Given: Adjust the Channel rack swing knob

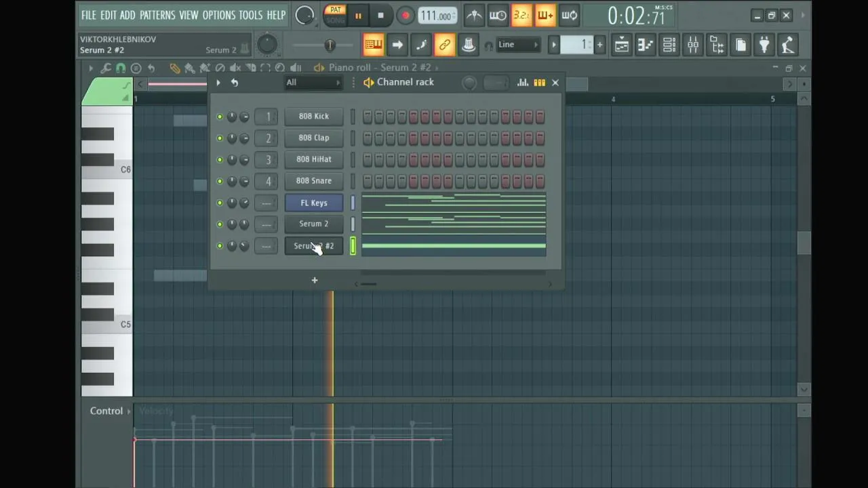Looking at the screenshot, I should pyautogui.click(x=469, y=83).
